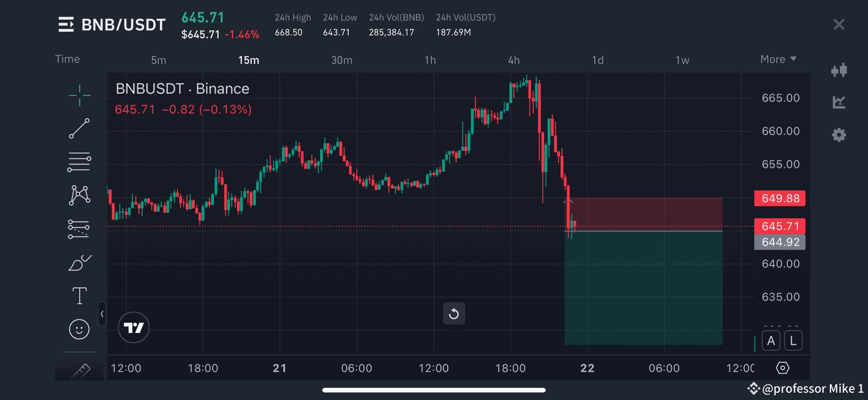
Task: Open the indicators panel via candlestick icon
Action: 839,70
